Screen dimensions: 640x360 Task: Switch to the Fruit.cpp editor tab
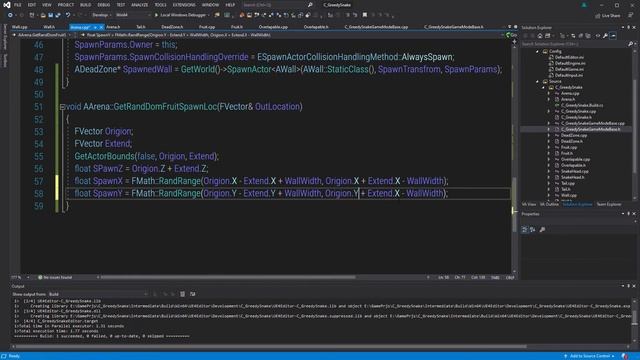(x=207, y=27)
